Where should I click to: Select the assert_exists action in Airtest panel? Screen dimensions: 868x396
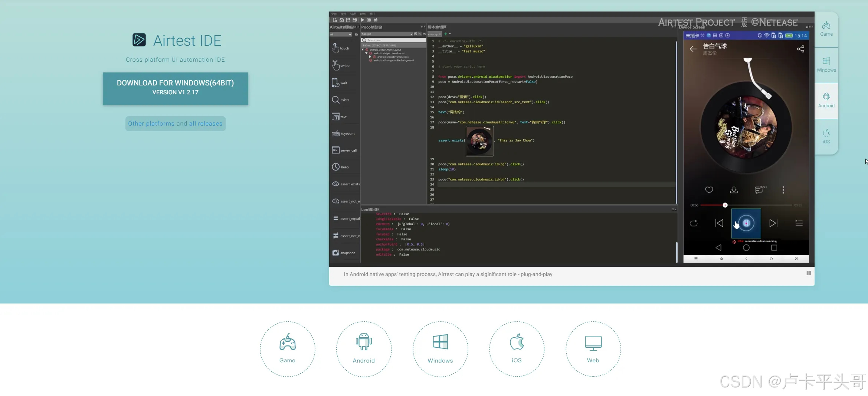pyautogui.click(x=345, y=184)
